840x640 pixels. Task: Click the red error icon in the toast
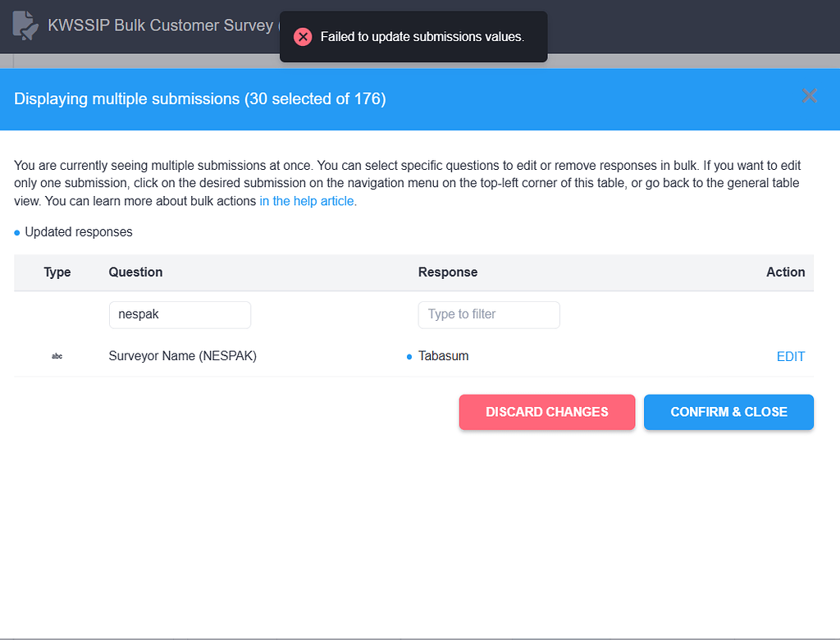coord(303,36)
